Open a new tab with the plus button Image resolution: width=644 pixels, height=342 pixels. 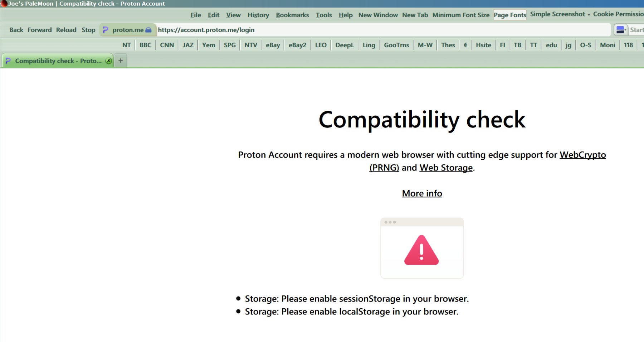(121, 61)
